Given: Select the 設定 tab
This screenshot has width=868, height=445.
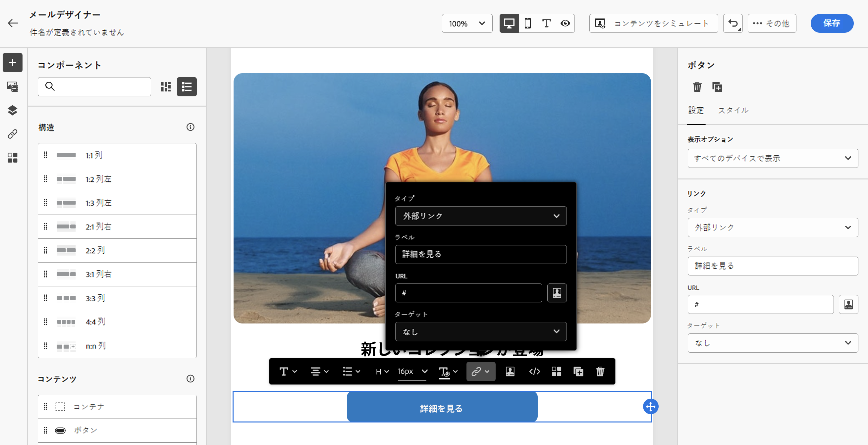Looking at the screenshot, I should (x=696, y=110).
